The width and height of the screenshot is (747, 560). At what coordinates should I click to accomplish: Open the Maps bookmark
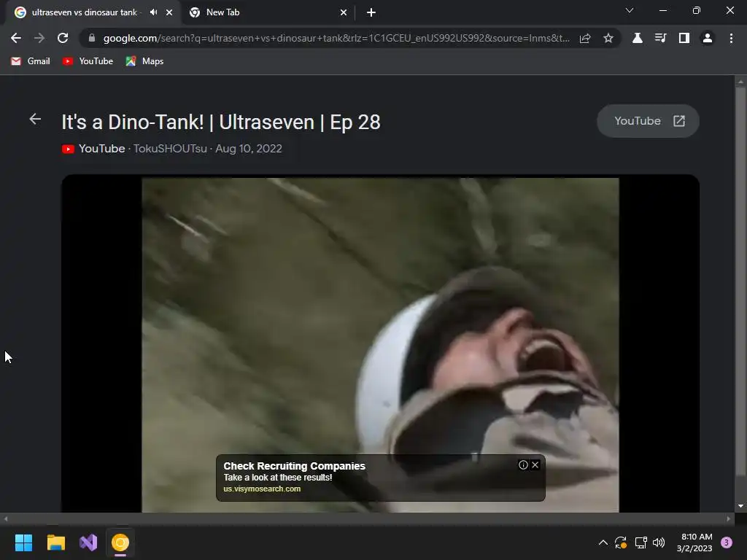(145, 61)
